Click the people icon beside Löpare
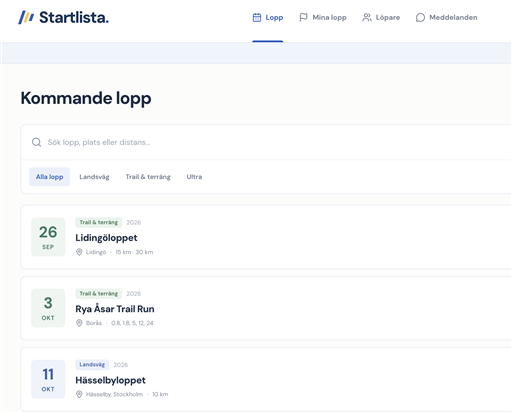This screenshot has width=512, height=413. 367,17
